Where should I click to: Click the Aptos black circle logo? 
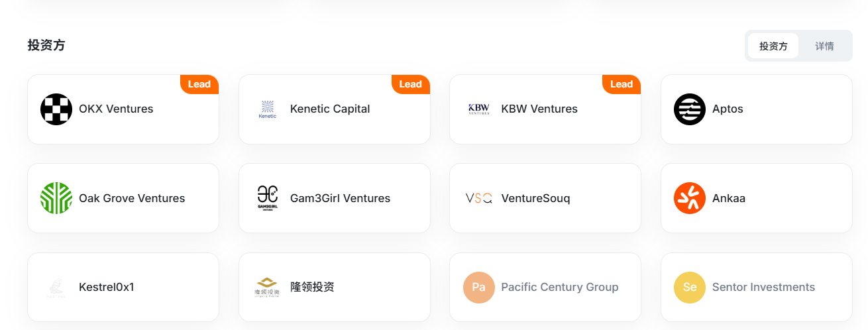coord(690,109)
